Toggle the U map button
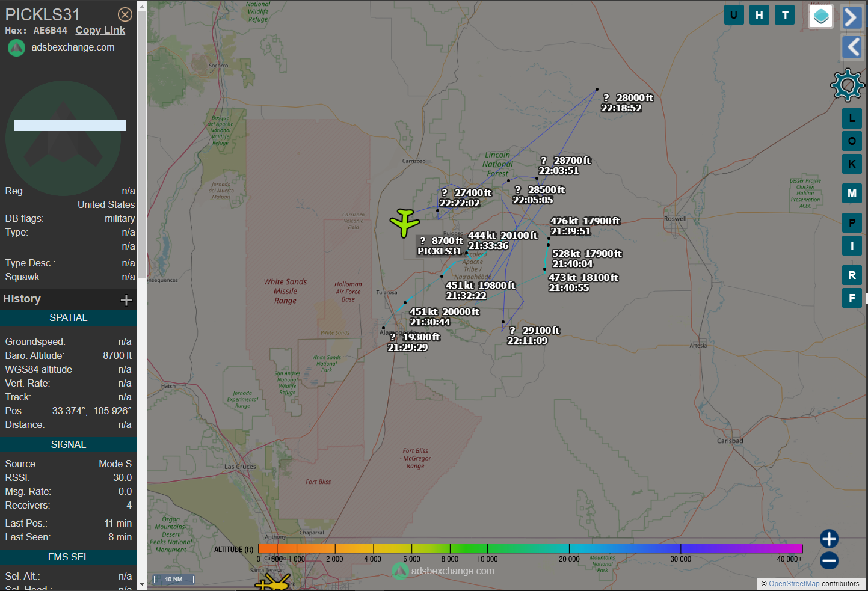 733,15
